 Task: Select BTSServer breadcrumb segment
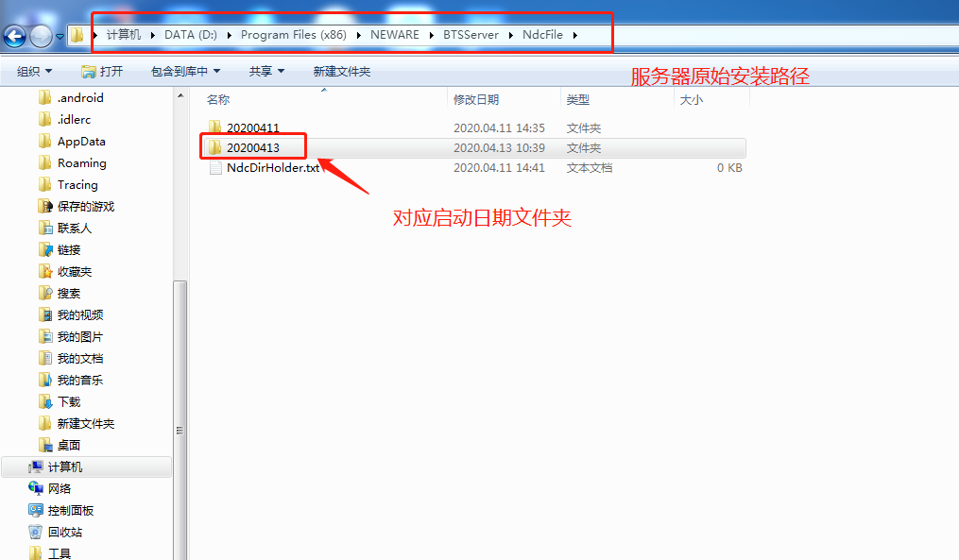[x=471, y=35]
